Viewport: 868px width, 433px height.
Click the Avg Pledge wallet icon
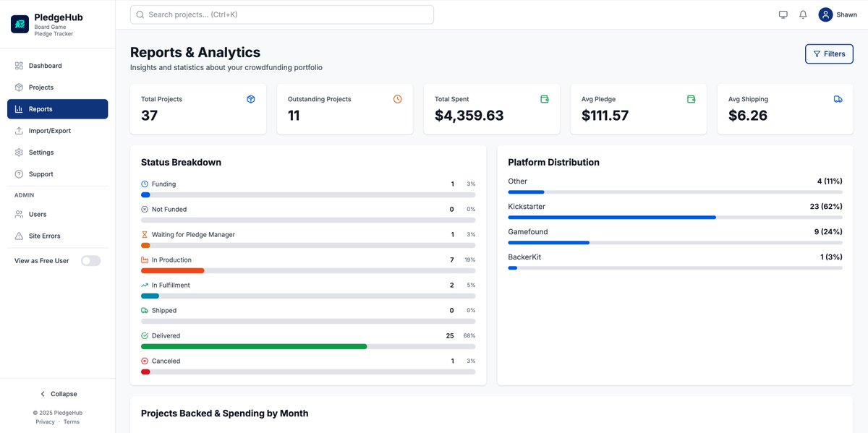tap(692, 99)
